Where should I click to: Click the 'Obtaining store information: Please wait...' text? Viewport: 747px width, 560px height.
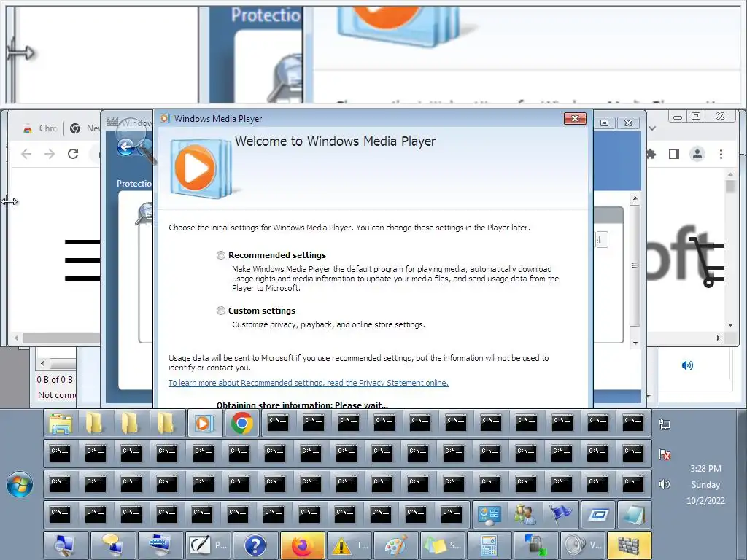pyautogui.click(x=302, y=405)
